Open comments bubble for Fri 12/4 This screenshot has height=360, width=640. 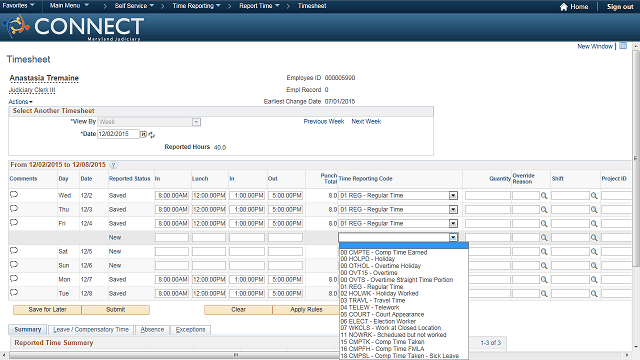click(14, 222)
